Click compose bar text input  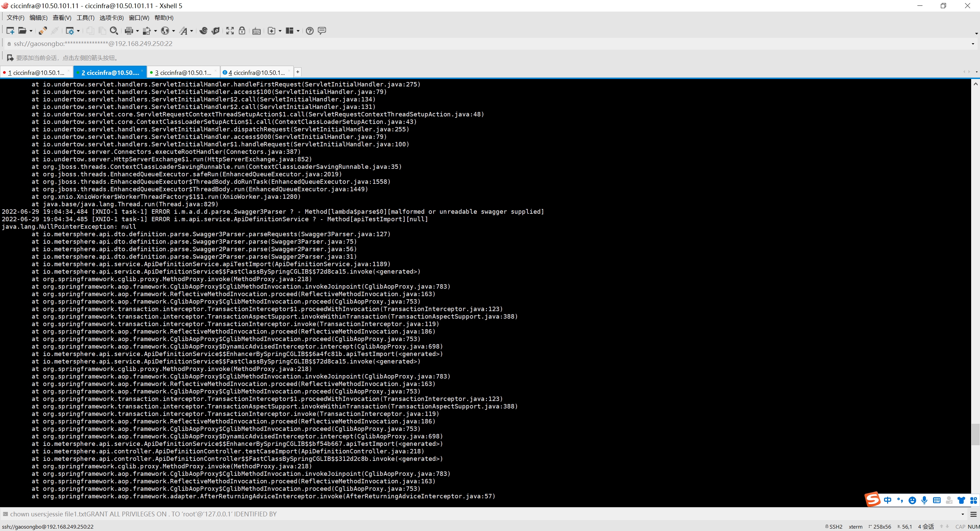[x=483, y=514]
